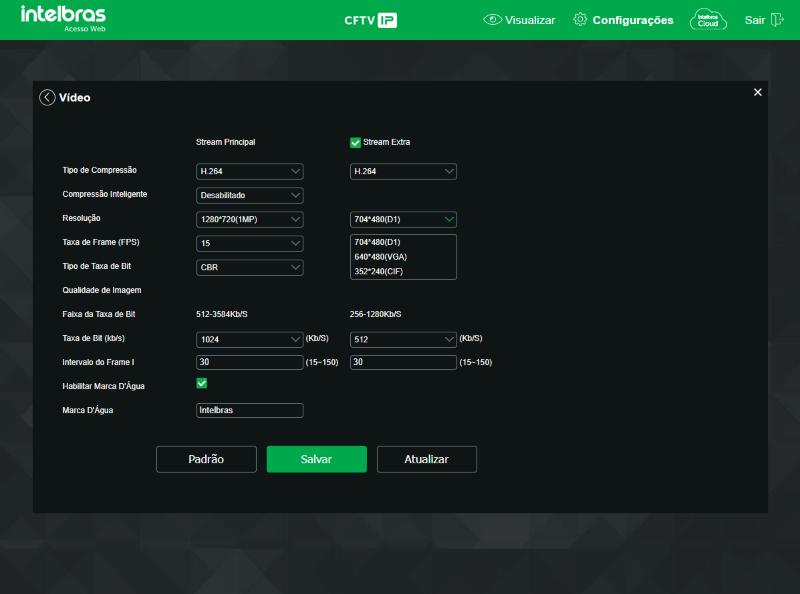The image size is (800, 594).
Task: Open Stream Principal compression type dropdown
Action: tap(249, 171)
